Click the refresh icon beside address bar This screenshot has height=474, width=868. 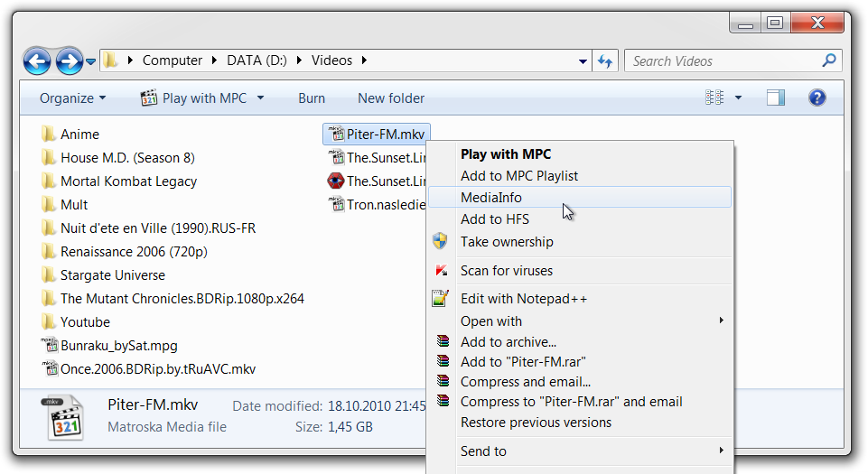(x=605, y=61)
